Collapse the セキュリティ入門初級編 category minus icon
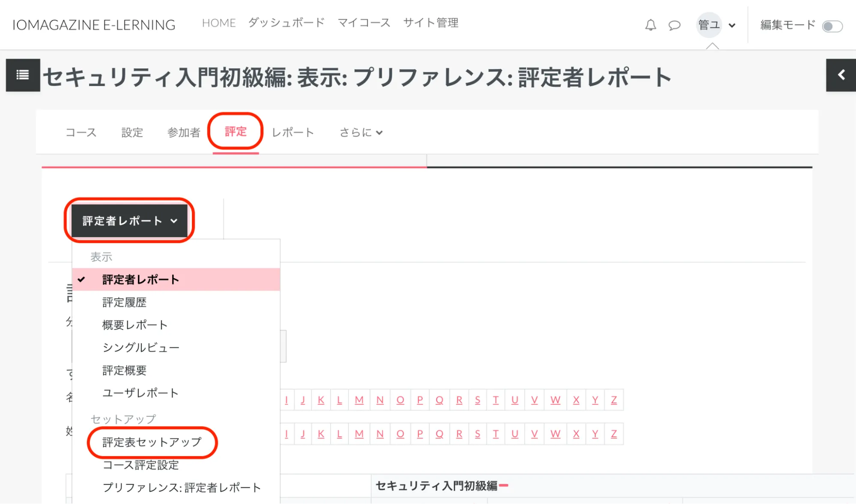 pyautogui.click(x=504, y=485)
